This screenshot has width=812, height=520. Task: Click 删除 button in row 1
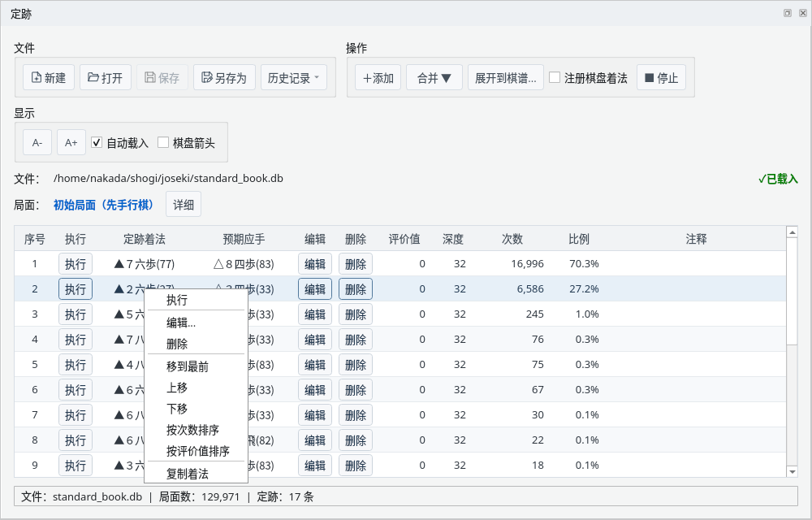coord(356,264)
